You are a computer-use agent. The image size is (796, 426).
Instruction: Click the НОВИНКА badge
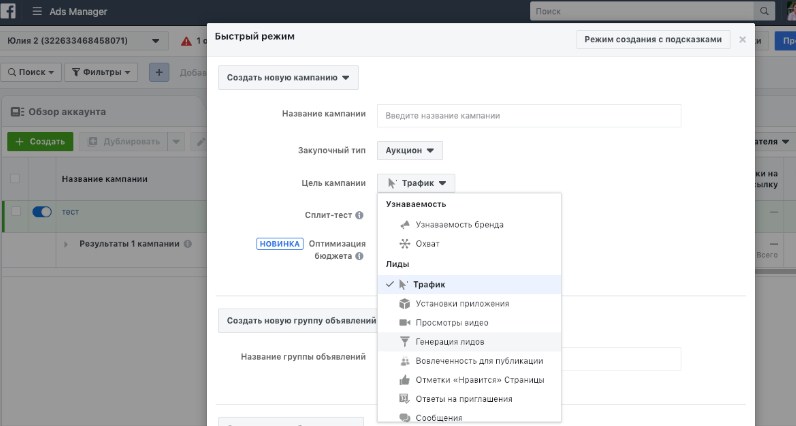pyautogui.click(x=280, y=244)
